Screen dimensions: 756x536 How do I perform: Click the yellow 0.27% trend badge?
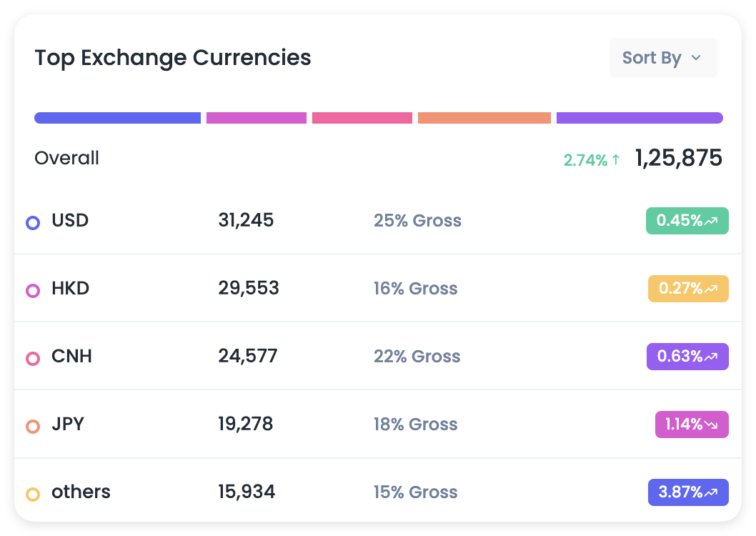click(x=688, y=289)
